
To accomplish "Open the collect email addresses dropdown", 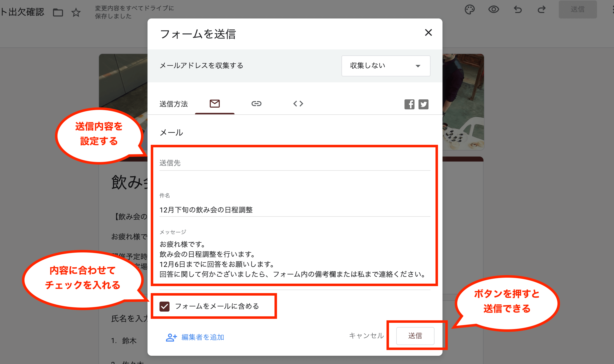I will (x=386, y=66).
